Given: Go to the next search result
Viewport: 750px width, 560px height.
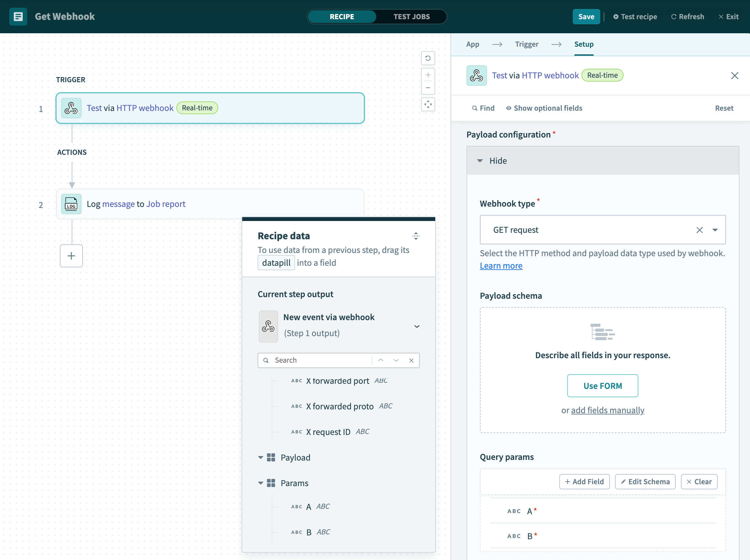Looking at the screenshot, I should (396, 360).
